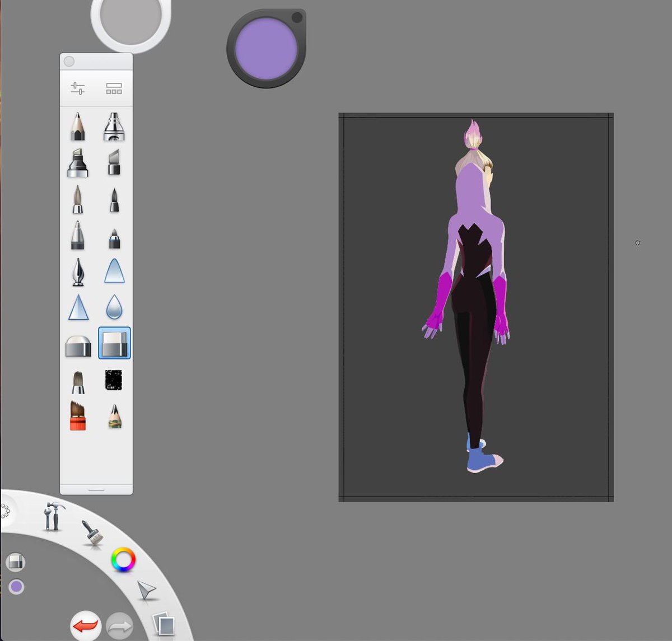Toggle the lagoon visibility dots

coord(5,511)
